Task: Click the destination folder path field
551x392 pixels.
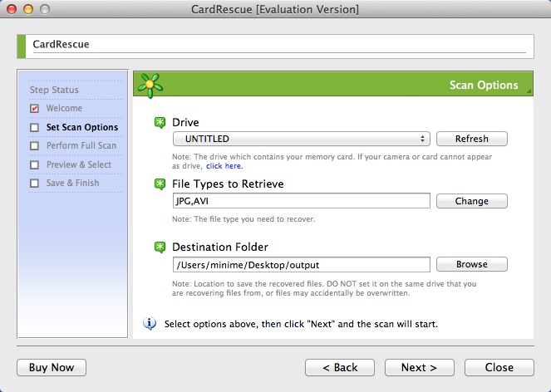Action: (x=301, y=265)
